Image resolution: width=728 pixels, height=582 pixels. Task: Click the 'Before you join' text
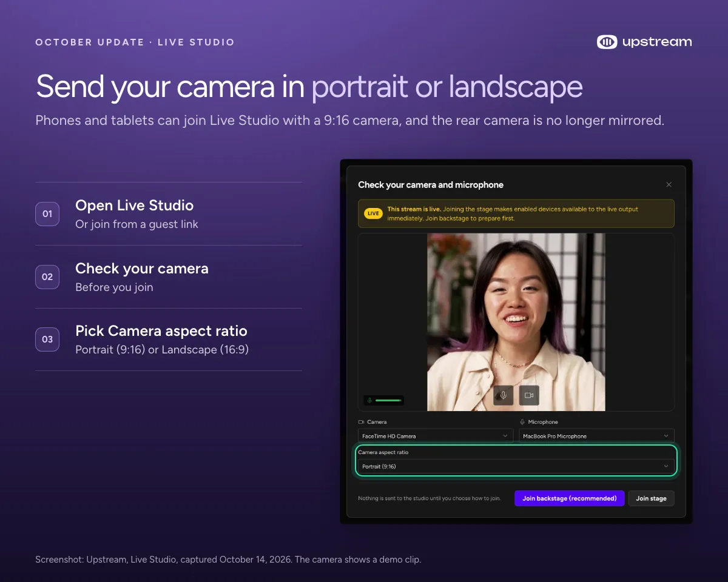(x=114, y=287)
